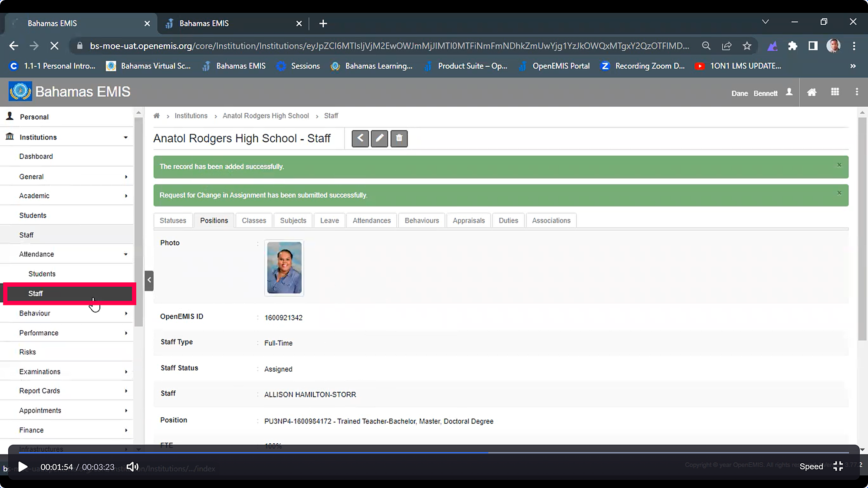Open a new browser tab with plus
Viewport: 868px width, 488px height.
coord(323,23)
